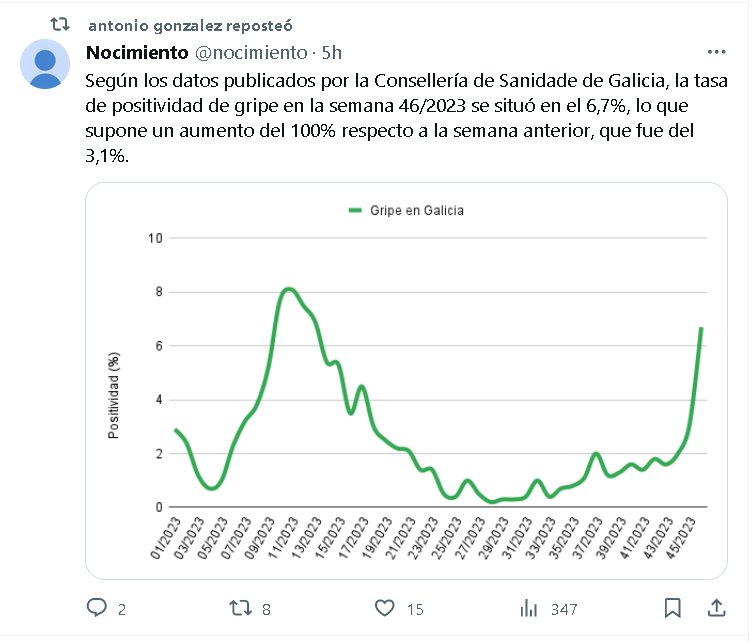Click the green Gripe en Galicia legend swatch
752x642 pixels.
[354, 211]
